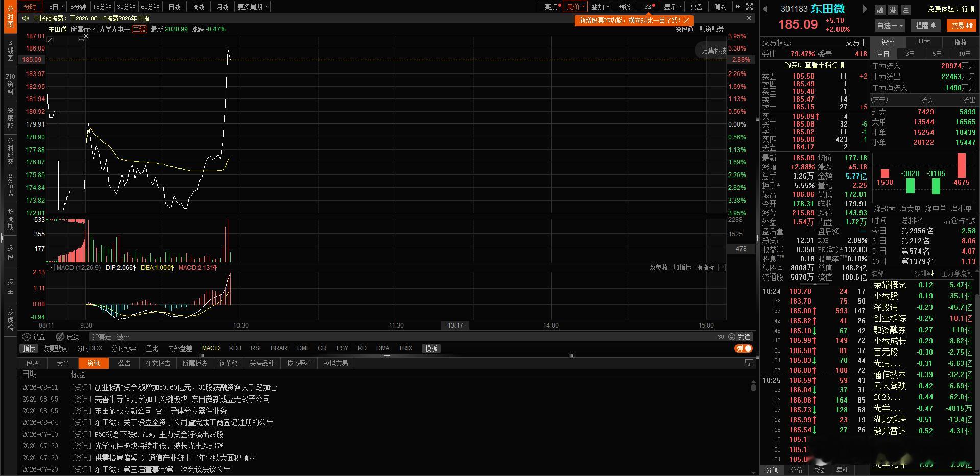Open 多周期 in left sidebar

coord(10,219)
